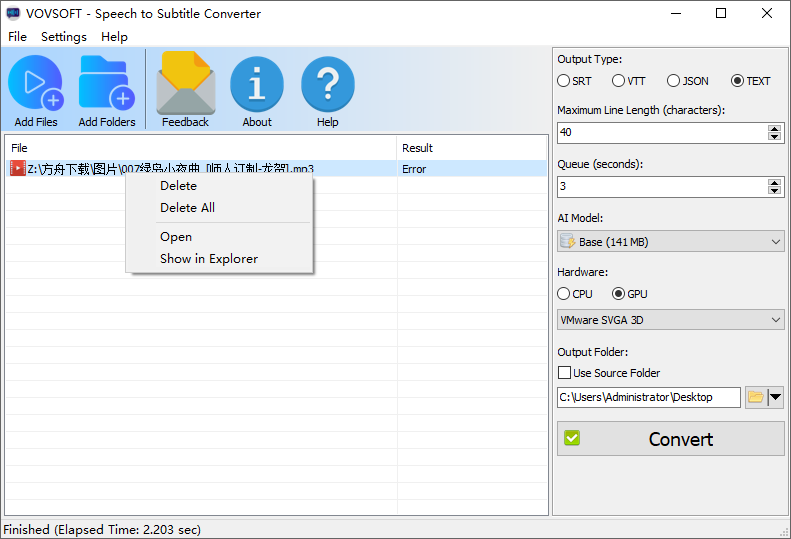The width and height of the screenshot is (791, 539).
Task: Increase Queue seconds value
Action: pos(774,183)
